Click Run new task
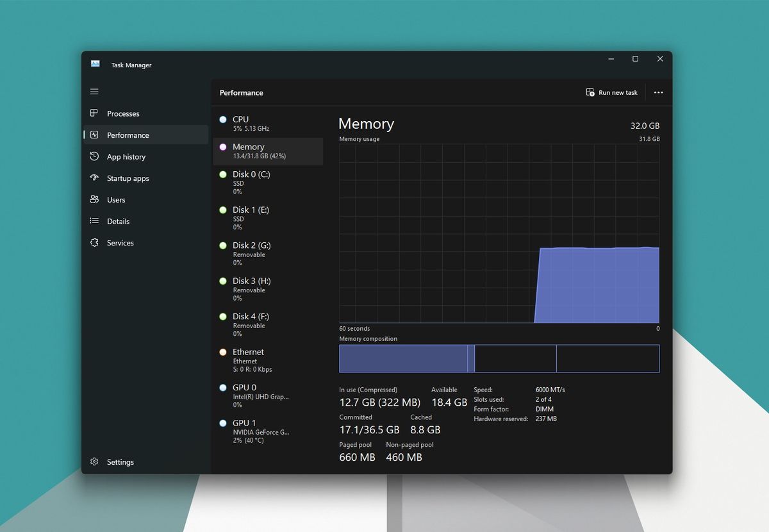 612,92
